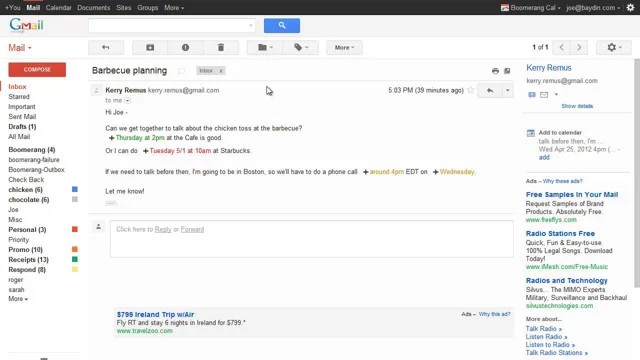Click Why these ads? link
This screenshot has width=640, height=360.
pos(562,181)
